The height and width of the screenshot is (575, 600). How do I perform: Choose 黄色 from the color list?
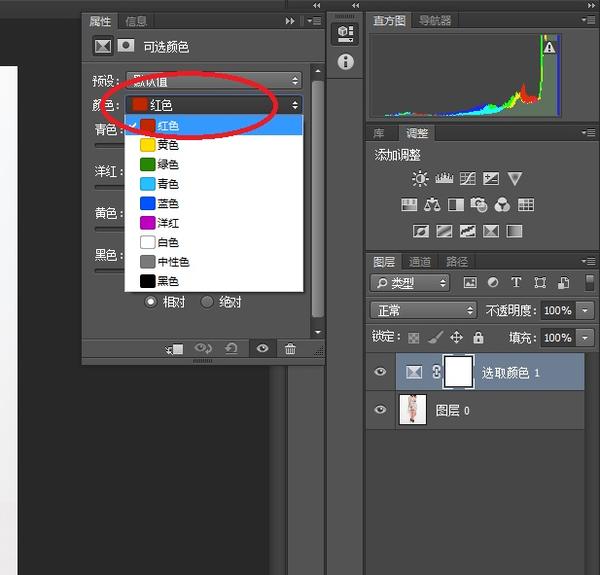tap(214, 145)
